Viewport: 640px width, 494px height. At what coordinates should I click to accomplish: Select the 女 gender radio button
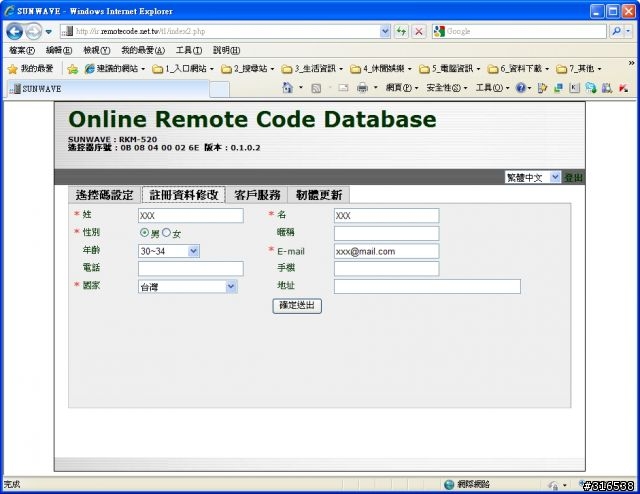[x=166, y=233]
